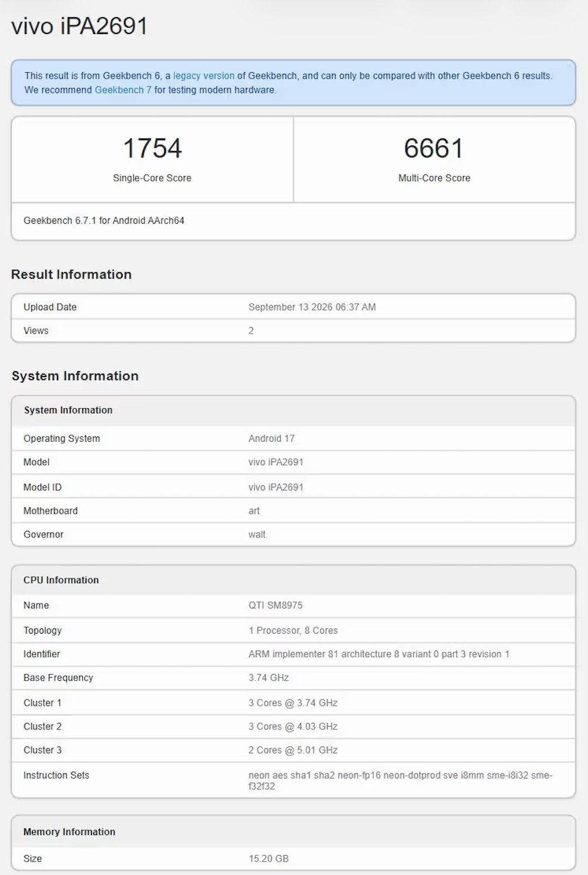This screenshot has width=588, height=875.
Task: Click the Views row value
Action: 251,331
